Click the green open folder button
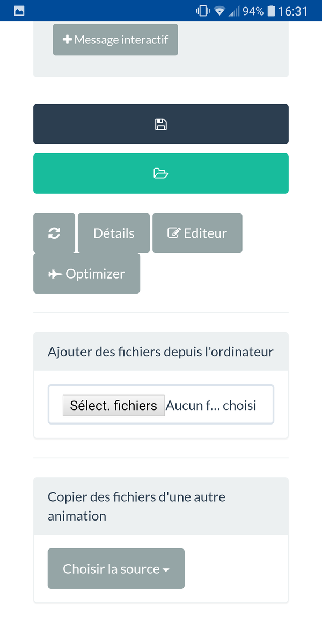Screen dimensions: 322x644 pyautogui.click(x=161, y=173)
